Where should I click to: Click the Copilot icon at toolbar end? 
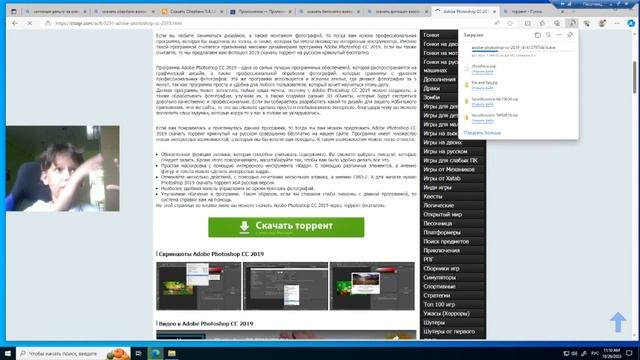[x=631, y=23]
